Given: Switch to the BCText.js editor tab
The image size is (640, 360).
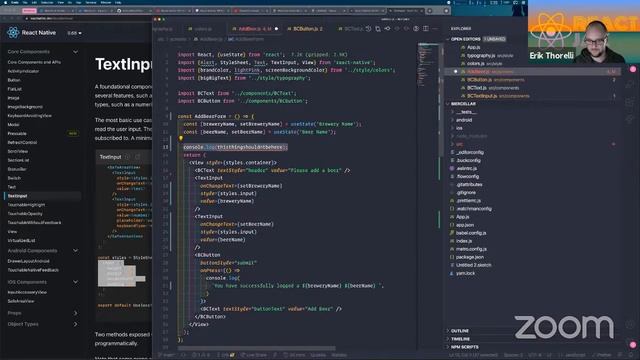Looking at the screenshot, I should coord(351,29).
